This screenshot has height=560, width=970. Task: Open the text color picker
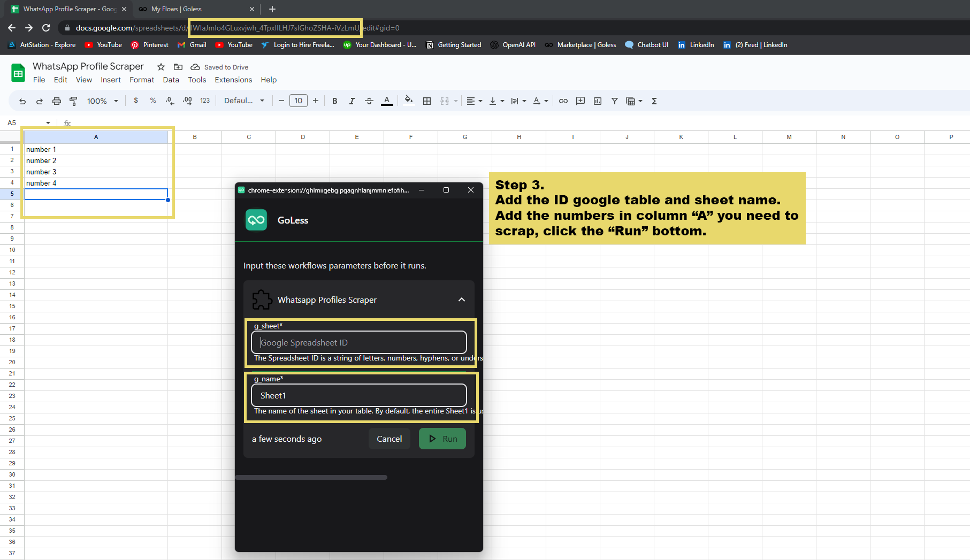tap(387, 101)
